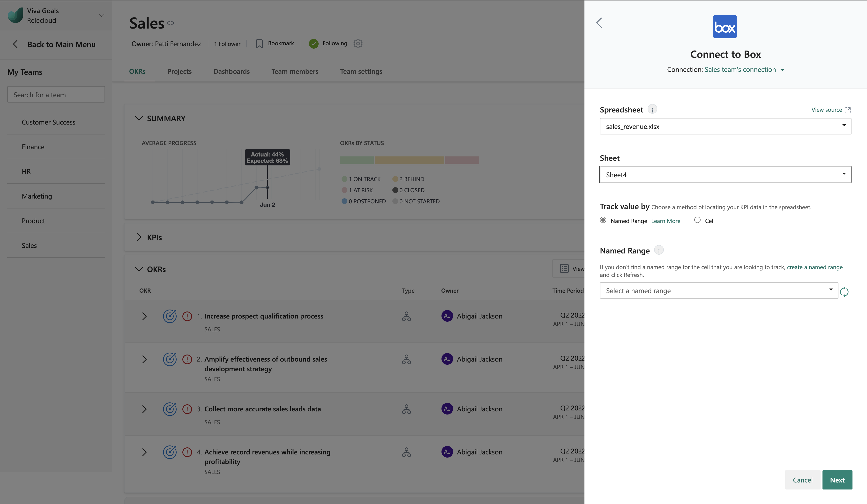The image size is (867, 504).
Task: Expand the KPIs section
Action: pos(139,237)
